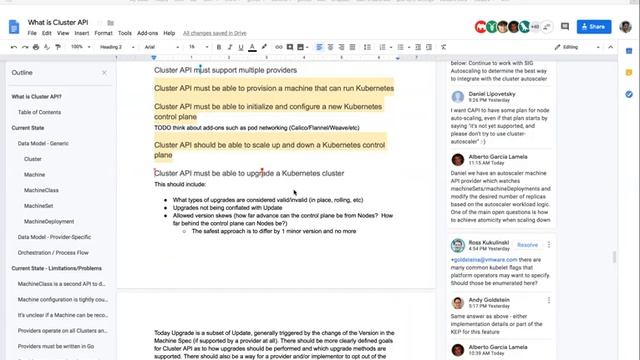Click the vertical scrollbar thumb
The height and width of the screenshot is (360, 640).
pyautogui.click(x=614, y=257)
